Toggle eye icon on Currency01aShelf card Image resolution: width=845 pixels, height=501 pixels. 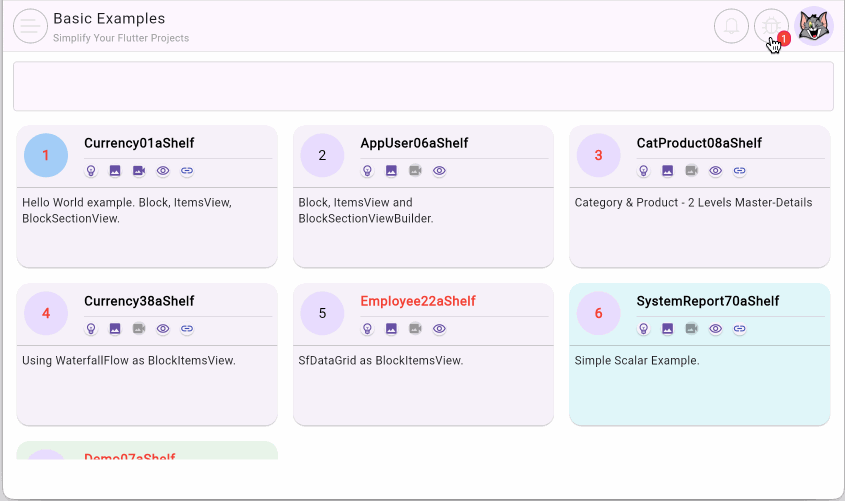tap(163, 171)
